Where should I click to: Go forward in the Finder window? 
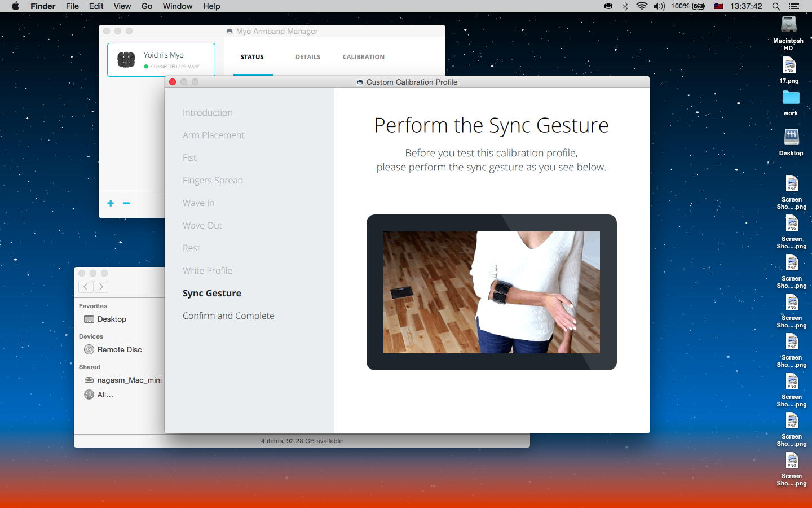[x=100, y=287]
